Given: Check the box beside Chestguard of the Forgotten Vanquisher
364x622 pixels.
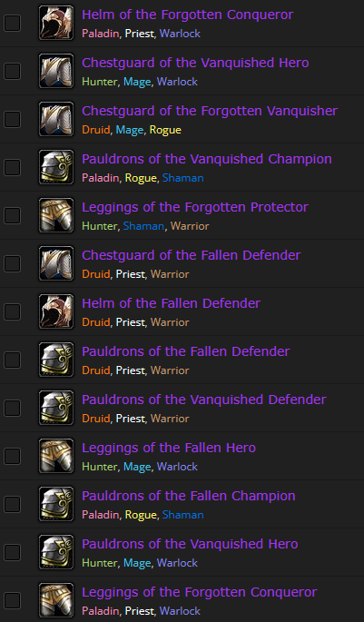Looking at the screenshot, I should pos(12,119).
